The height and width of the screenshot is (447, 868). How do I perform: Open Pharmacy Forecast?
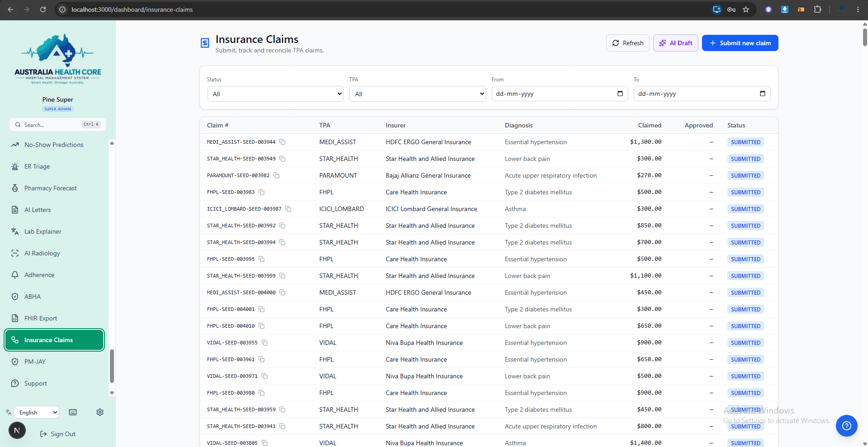54,188
